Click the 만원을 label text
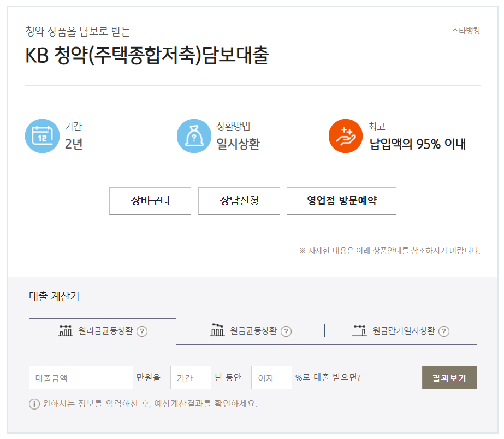The width and height of the screenshot is (504, 439). [148, 377]
